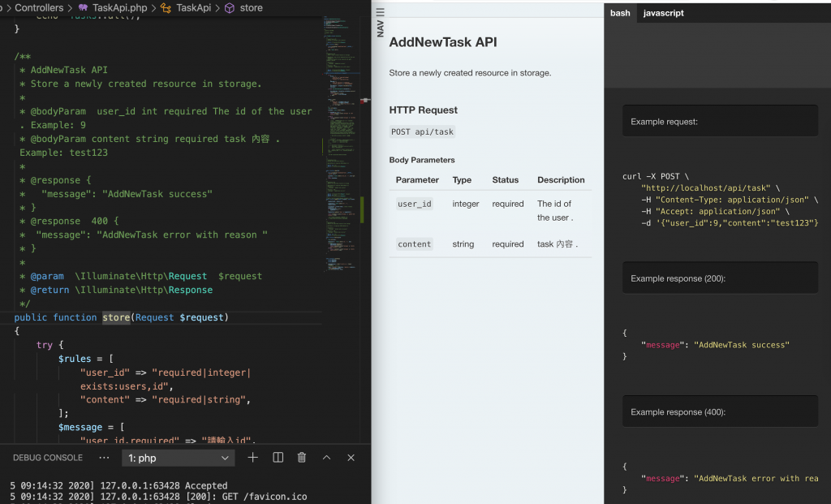
Task: Click '@param' docblock tag
Action: [x=47, y=276]
